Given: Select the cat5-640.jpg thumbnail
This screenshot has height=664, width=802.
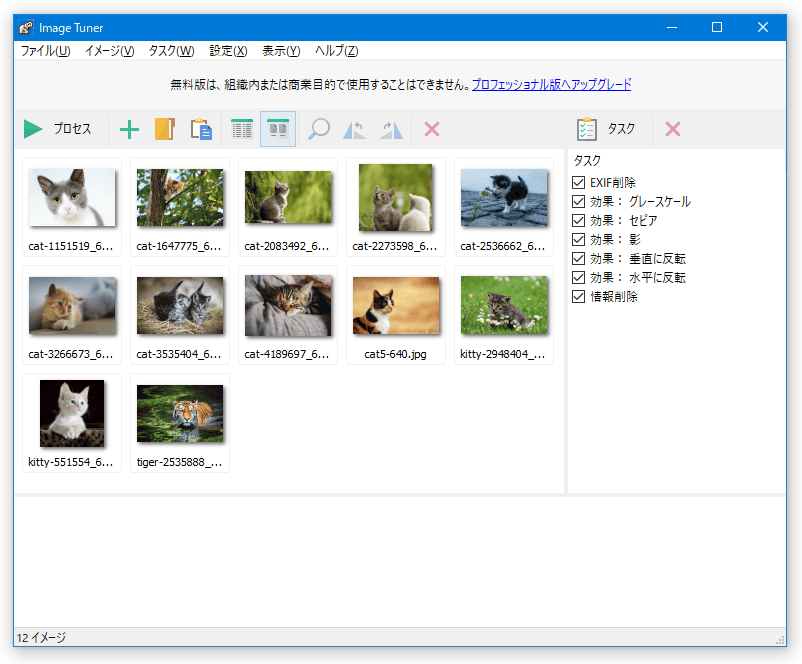Looking at the screenshot, I should click(x=396, y=315).
